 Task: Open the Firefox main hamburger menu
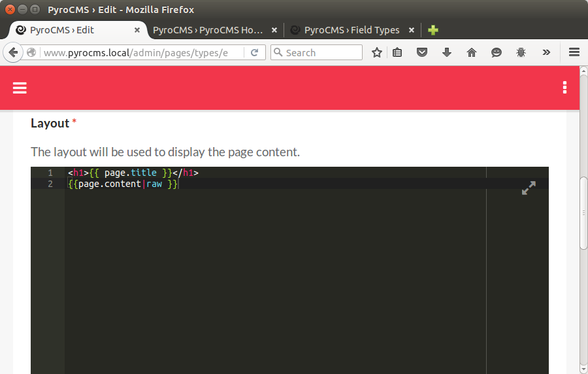click(574, 52)
